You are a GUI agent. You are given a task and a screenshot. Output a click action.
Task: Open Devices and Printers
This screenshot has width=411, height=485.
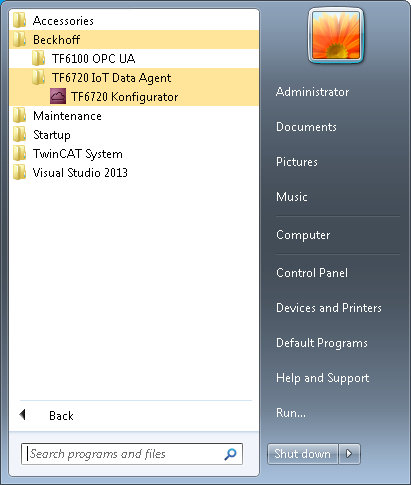coord(329,308)
